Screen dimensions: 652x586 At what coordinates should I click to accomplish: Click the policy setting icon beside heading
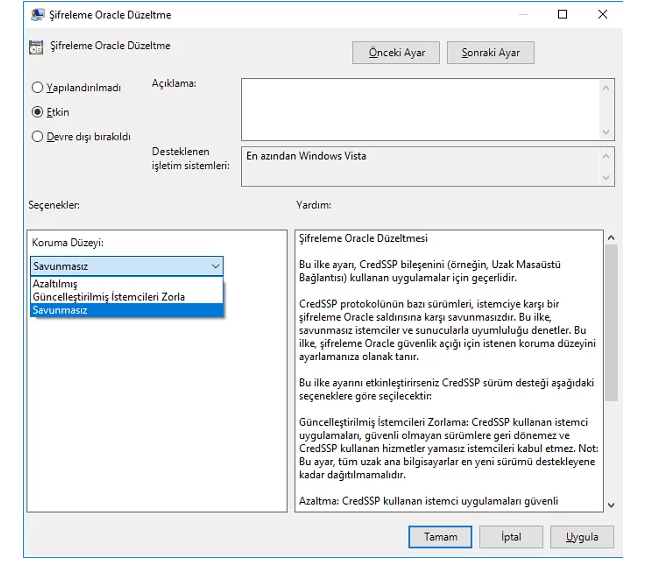pos(36,47)
